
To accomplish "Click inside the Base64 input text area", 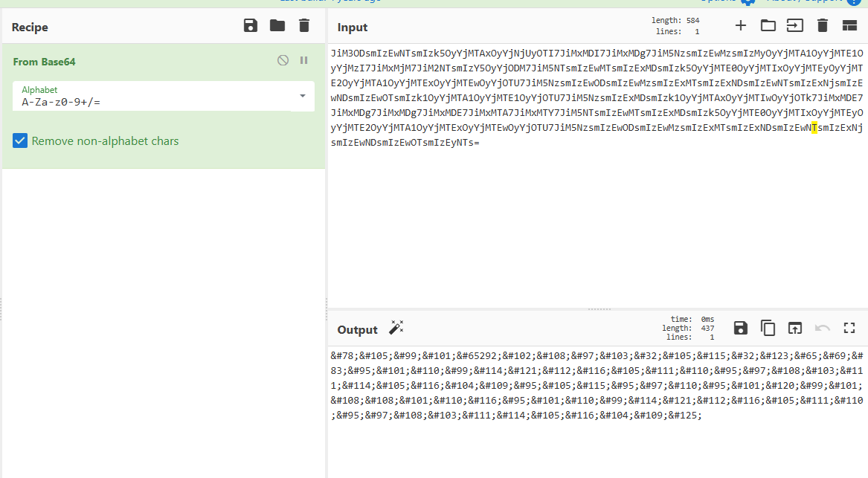I will click(x=595, y=223).
